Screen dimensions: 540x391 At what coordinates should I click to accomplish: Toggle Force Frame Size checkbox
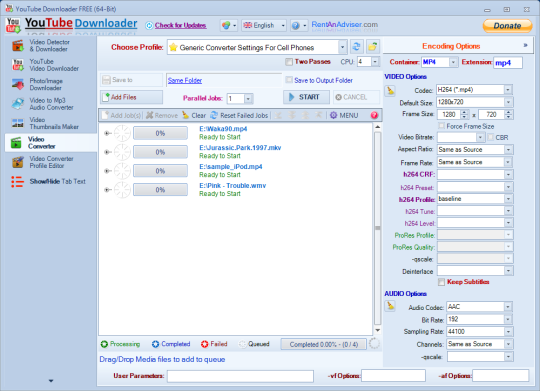click(x=441, y=126)
